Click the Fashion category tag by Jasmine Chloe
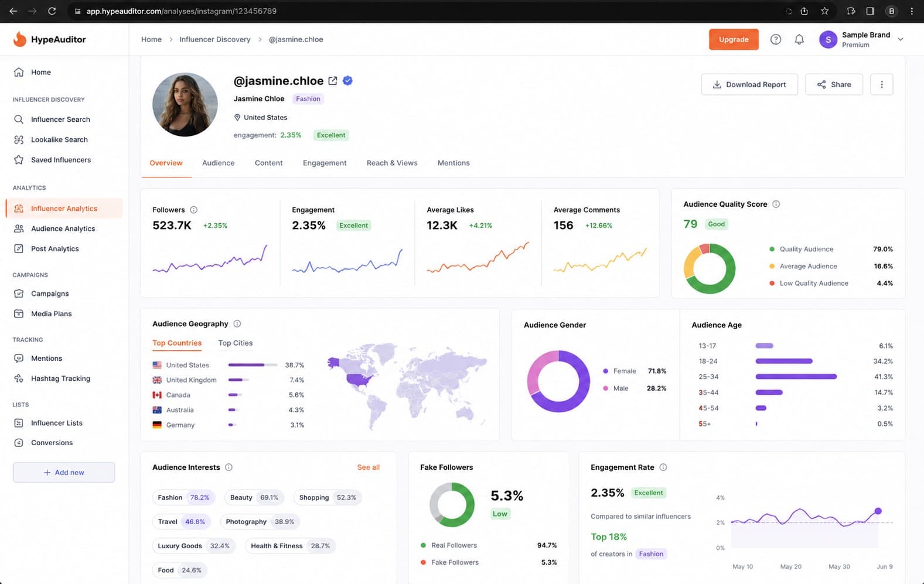The height and width of the screenshot is (584, 924). tap(308, 98)
